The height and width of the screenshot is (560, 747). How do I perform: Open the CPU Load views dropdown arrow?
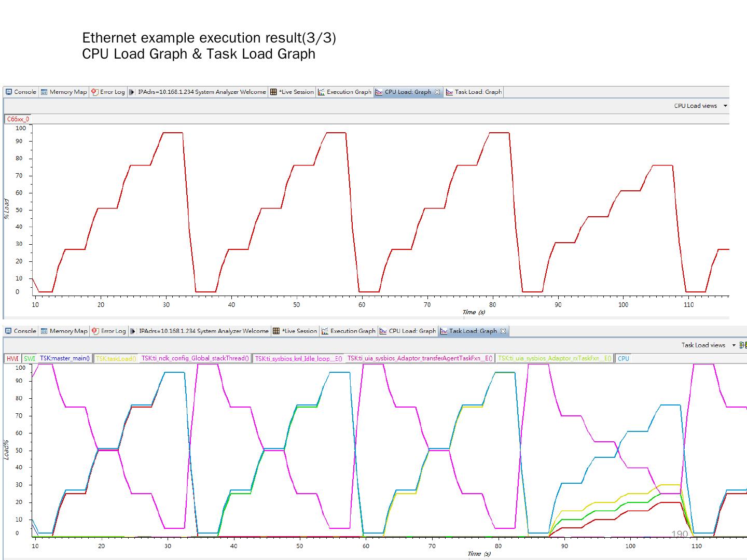(x=725, y=106)
